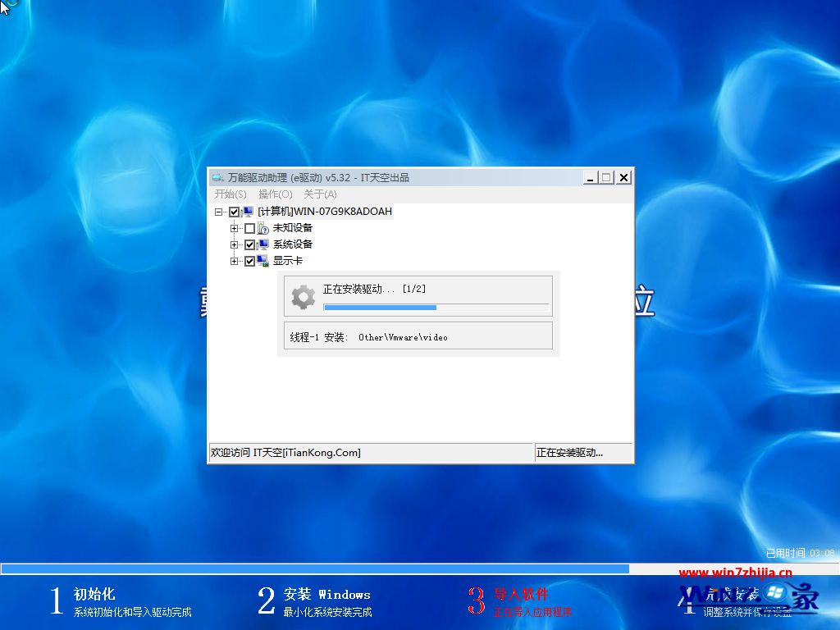The width and height of the screenshot is (840, 630).
Task: Click the gear icon in install dialog
Action: [304, 297]
